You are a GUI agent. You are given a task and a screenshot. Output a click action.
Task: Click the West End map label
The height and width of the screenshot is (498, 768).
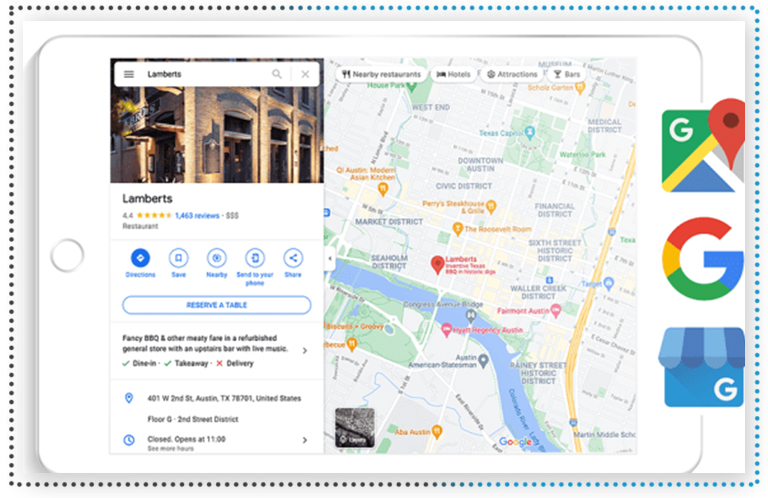pos(431,107)
